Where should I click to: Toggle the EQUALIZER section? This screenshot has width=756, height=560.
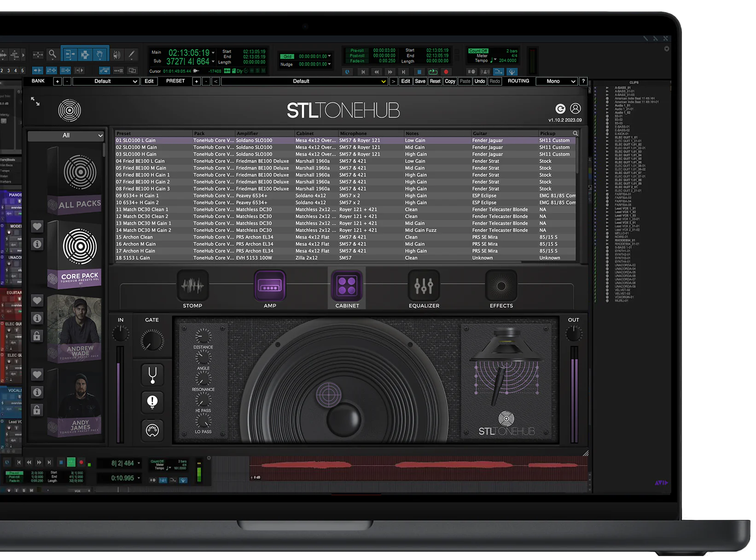coord(424,290)
